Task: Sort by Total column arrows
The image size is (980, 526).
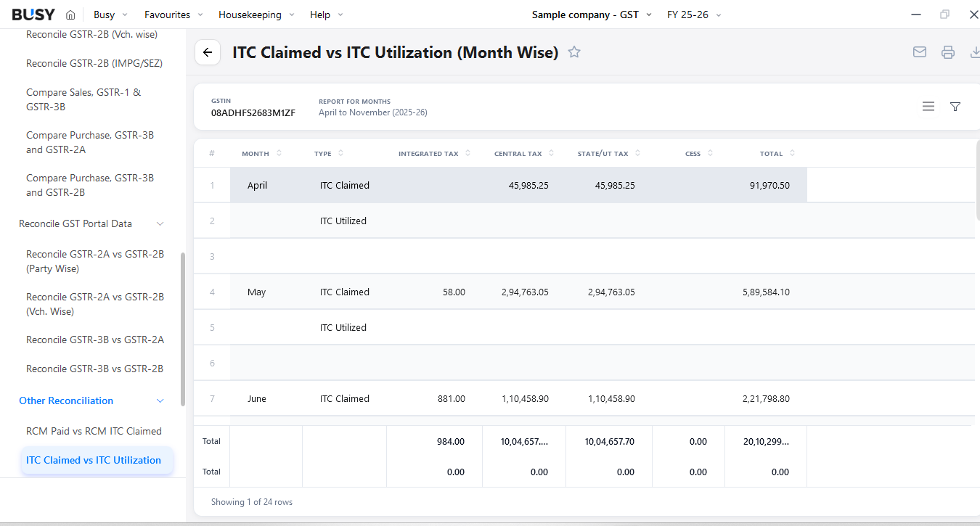Action: (x=792, y=153)
